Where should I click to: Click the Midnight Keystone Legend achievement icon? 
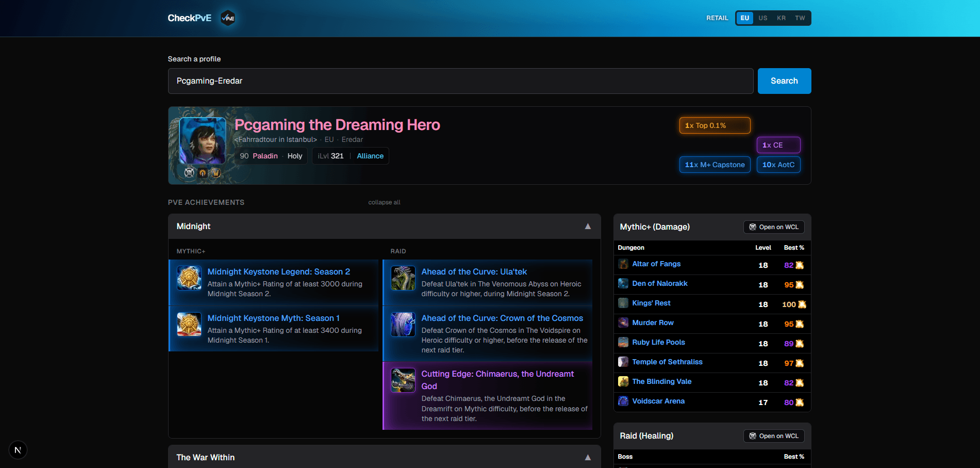tap(189, 278)
